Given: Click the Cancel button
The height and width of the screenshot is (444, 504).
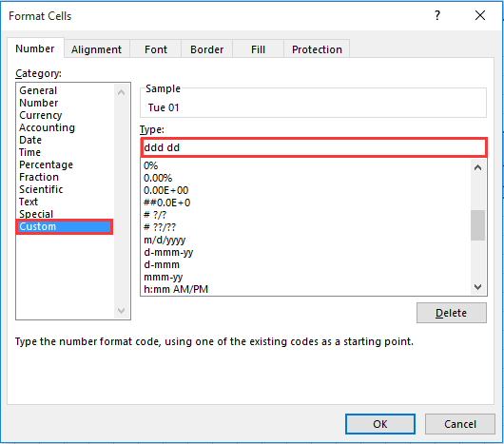Looking at the screenshot, I should click(x=460, y=424).
